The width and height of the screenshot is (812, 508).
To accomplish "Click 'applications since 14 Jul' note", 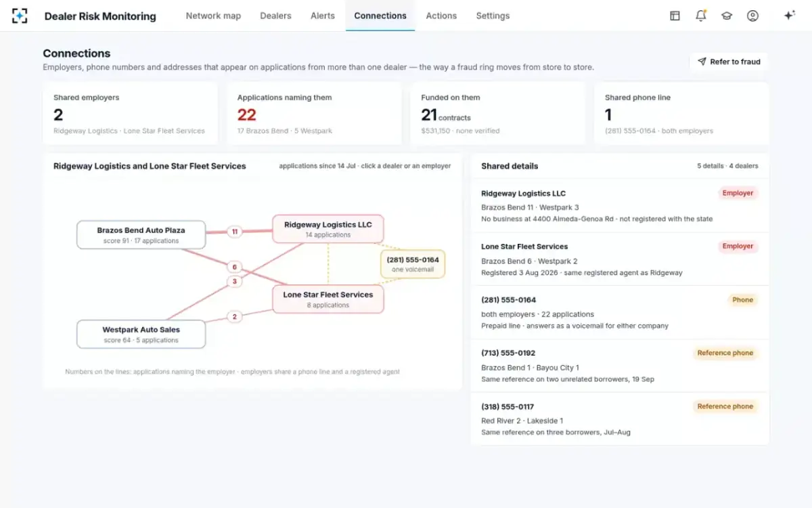I will pyautogui.click(x=318, y=166).
